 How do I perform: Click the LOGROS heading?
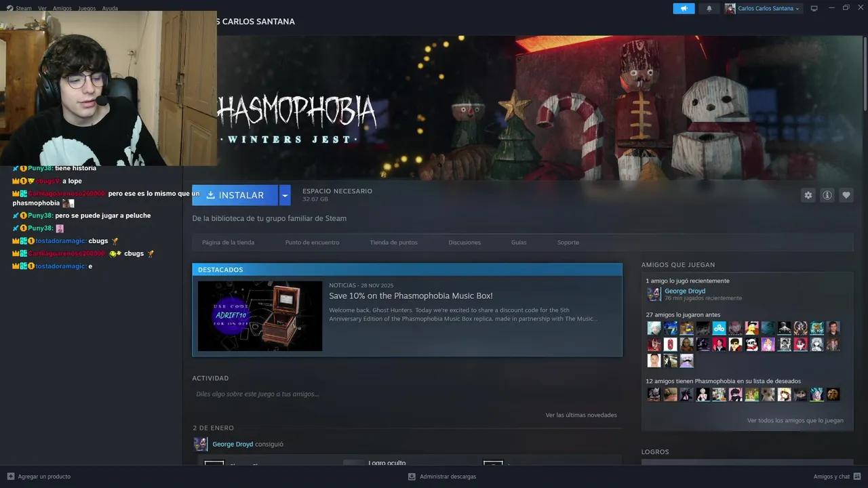pos(655,451)
